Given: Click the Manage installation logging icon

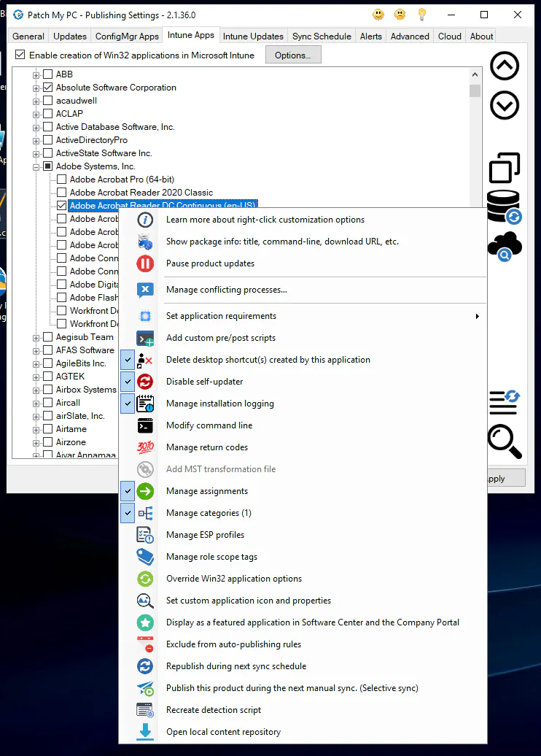Looking at the screenshot, I should click(x=145, y=404).
